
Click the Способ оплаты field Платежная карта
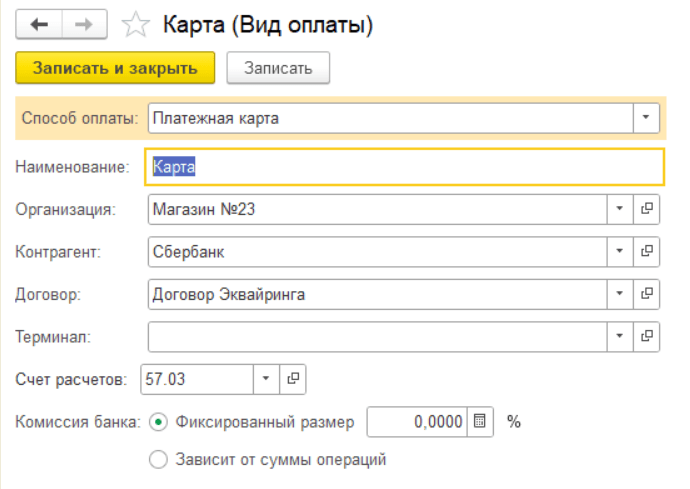(x=391, y=118)
